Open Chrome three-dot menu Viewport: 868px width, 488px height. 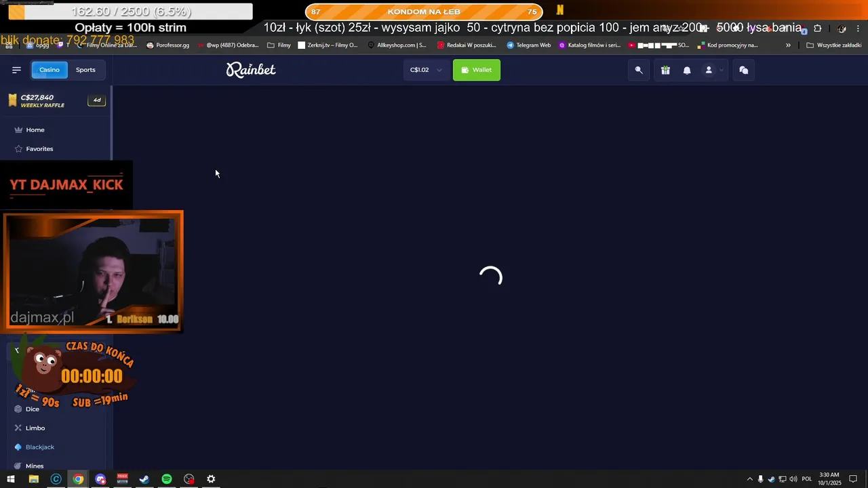[859, 28]
